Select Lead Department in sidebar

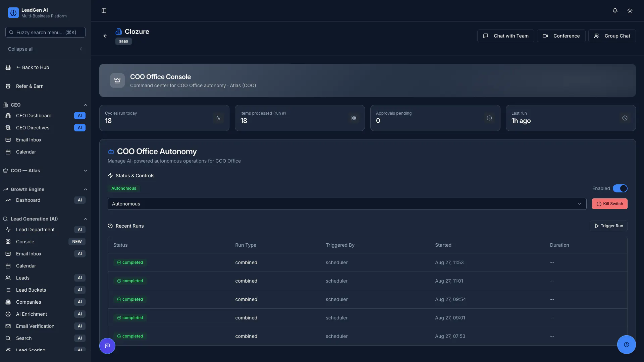[45, 230]
